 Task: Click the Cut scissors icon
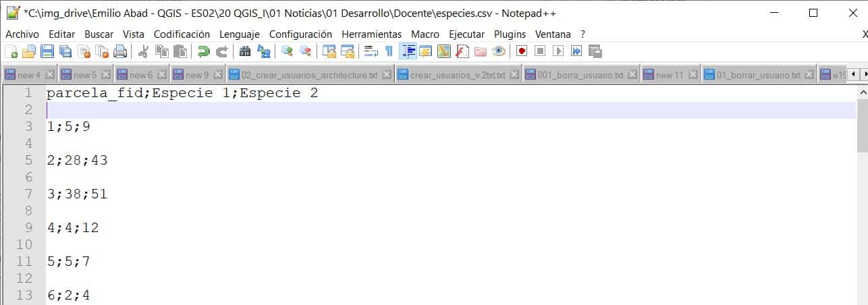143,51
